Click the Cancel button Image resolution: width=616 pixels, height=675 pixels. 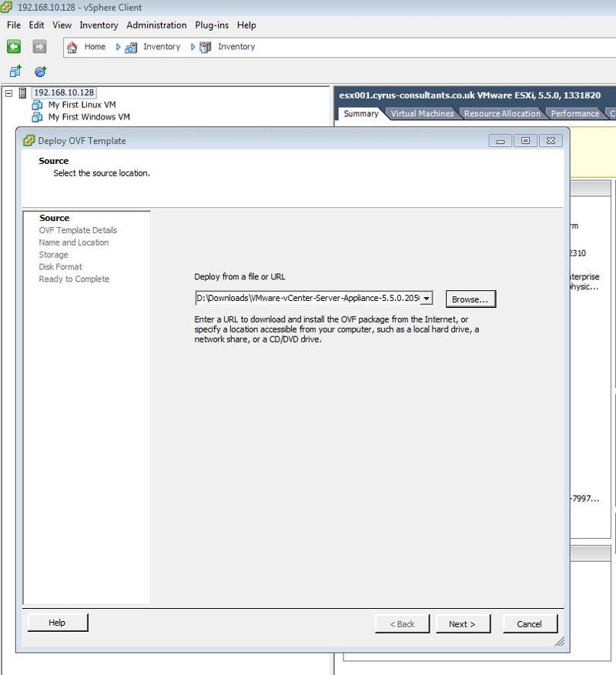(x=530, y=623)
